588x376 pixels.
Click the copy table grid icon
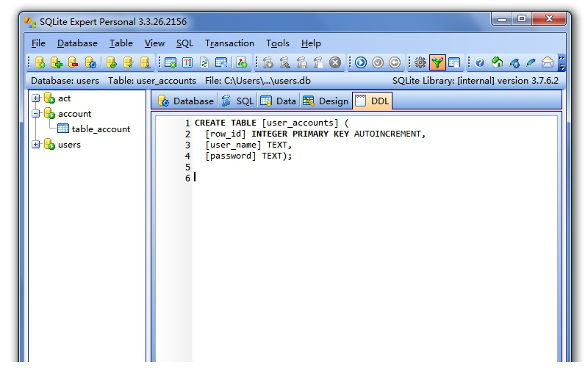pyautogui.click(x=221, y=62)
